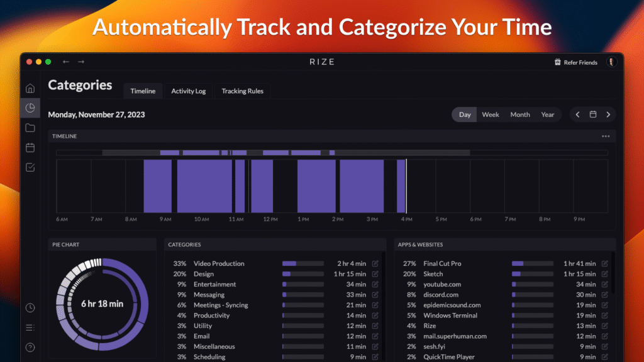Open the Calendar icon in sidebar
Viewport: 644px width, 362px height.
coord(30,147)
